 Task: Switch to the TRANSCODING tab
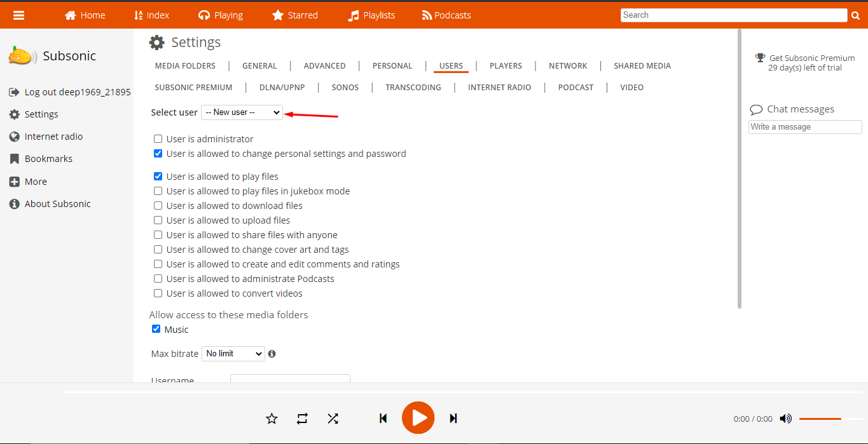pyautogui.click(x=413, y=87)
